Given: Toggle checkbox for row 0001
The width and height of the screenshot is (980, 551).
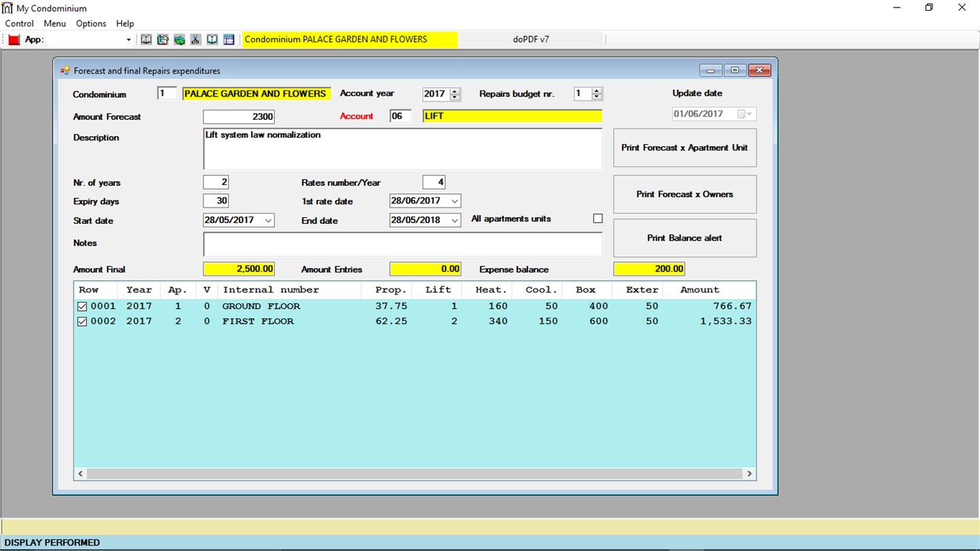Looking at the screenshot, I should click(82, 307).
